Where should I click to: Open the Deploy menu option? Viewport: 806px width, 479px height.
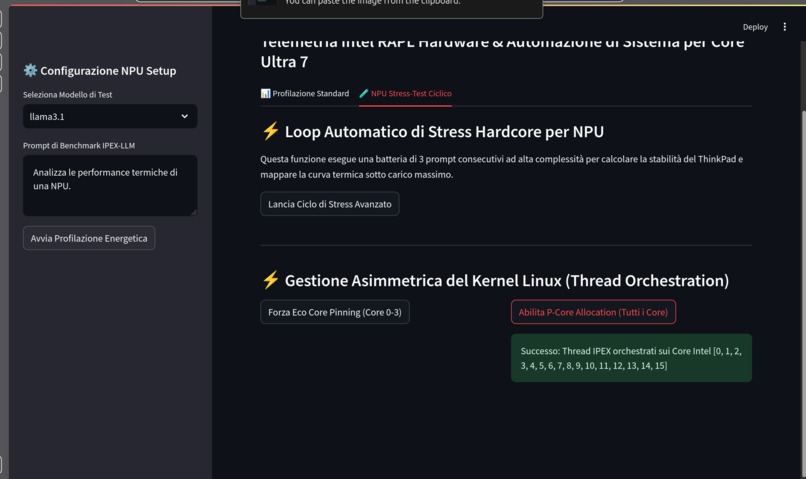pos(755,27)
